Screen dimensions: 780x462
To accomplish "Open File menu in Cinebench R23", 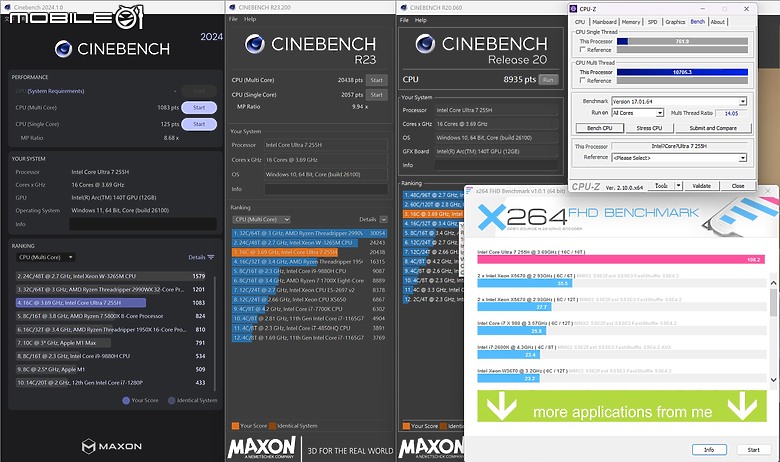I will coord(233,19).
